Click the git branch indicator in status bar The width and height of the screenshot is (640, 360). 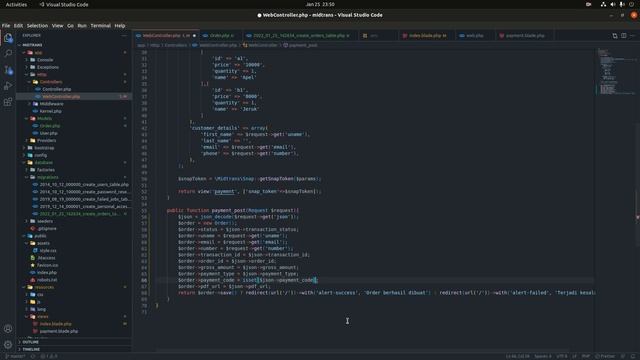(x=15, y=356)
